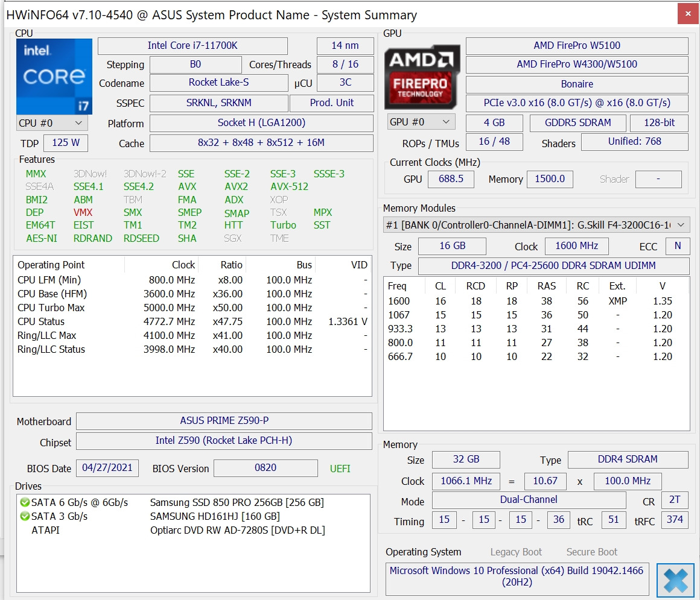Click the module Clock 1600 MHz field
The width and height of the screenshot is (700, 600).
click(x=576, y=246)
